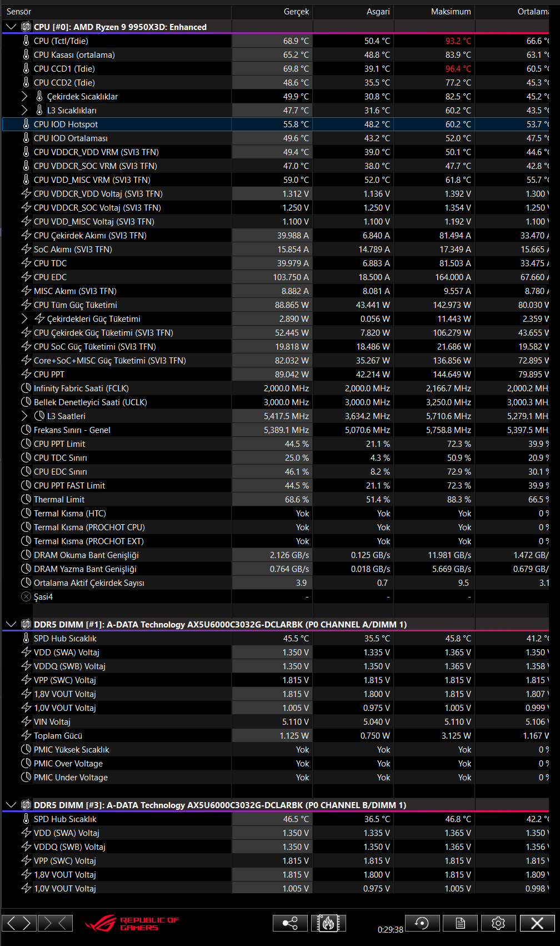The width and height of the screenshot is (560, 946).
Task: Click the remote share network icon
Action: [x=290, y=923]
